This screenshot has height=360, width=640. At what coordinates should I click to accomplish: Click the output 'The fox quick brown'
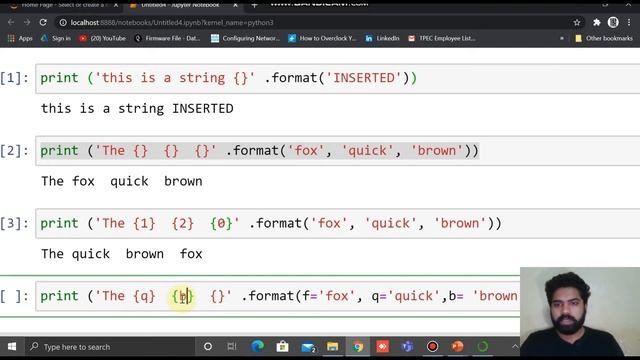click(x=122, y=181)
